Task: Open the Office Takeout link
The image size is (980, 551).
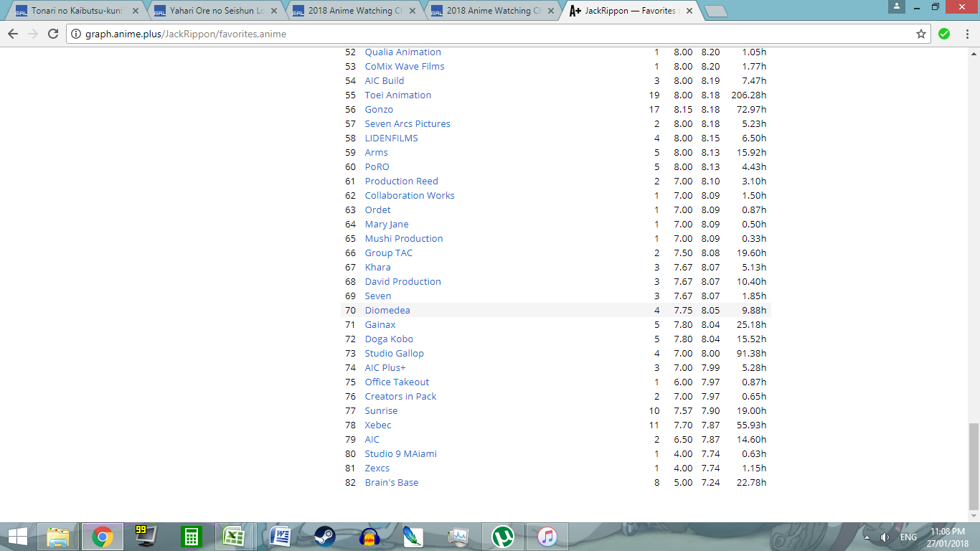Action: (397, 382)
